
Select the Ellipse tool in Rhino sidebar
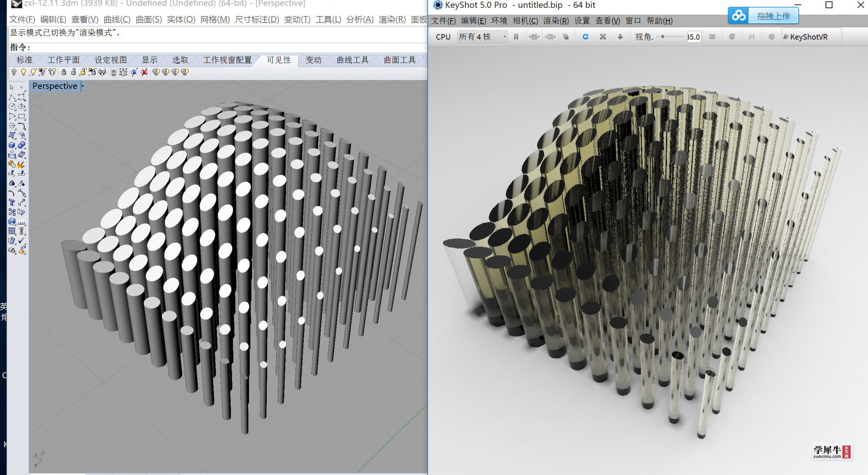pyautogui.click(x=22, y=107)
